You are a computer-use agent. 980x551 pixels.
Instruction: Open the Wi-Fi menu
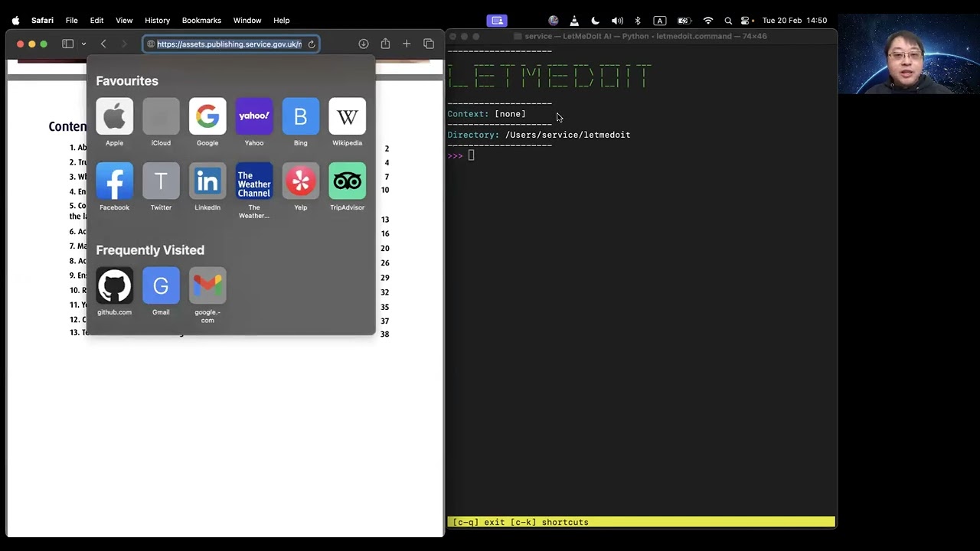click(708, 21)
